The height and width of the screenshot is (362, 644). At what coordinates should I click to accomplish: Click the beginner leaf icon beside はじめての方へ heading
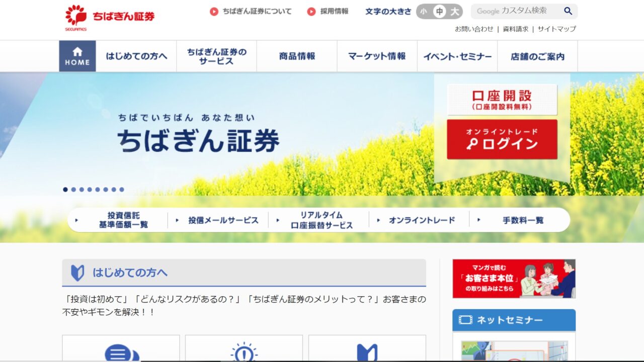click(77, 273)
